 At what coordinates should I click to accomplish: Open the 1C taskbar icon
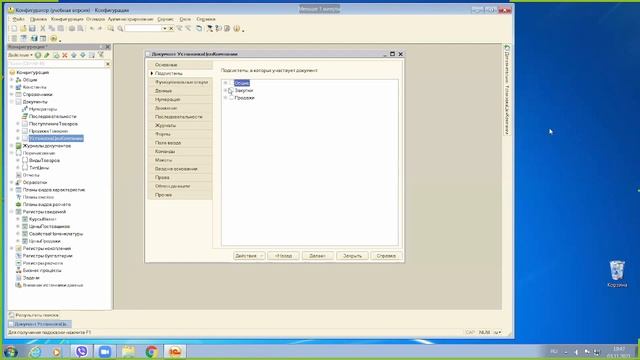click(175, 351)
